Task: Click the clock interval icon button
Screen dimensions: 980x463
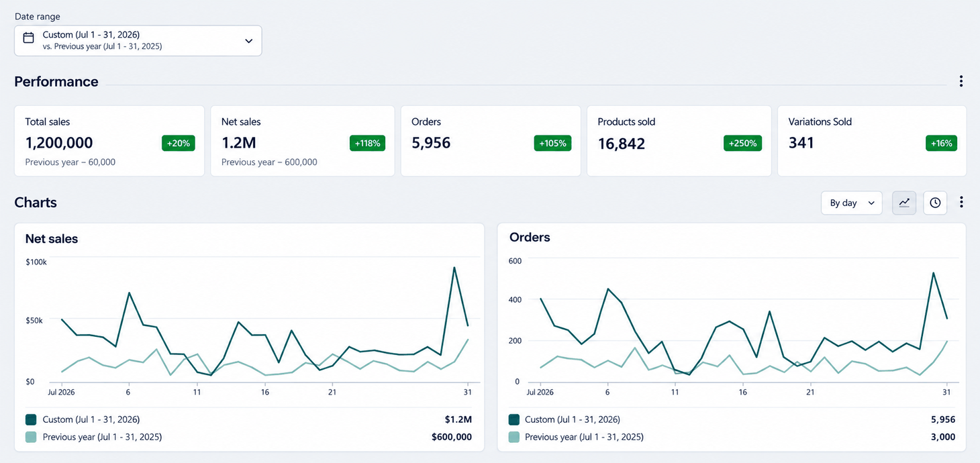Action: click(935, 203)
